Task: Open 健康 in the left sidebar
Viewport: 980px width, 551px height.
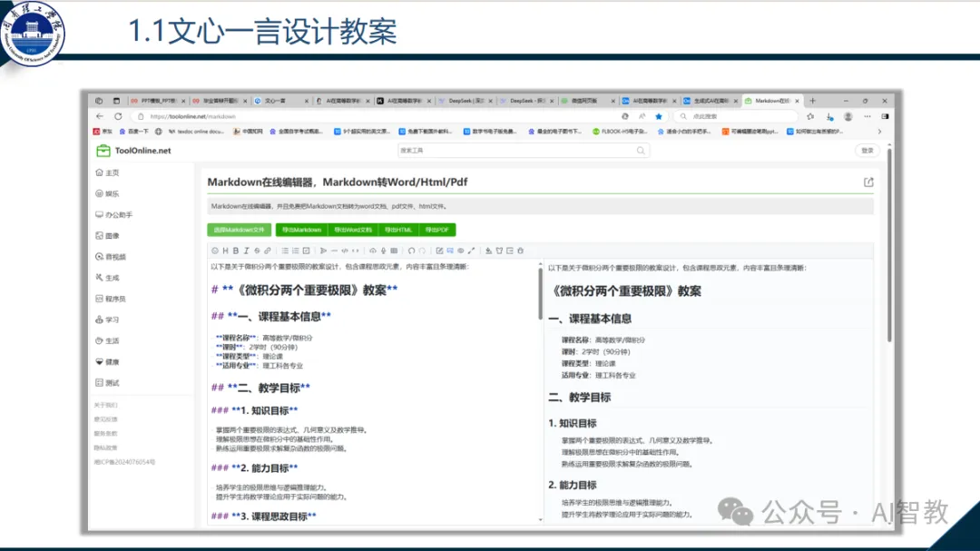Action: (x=107, y=361)
